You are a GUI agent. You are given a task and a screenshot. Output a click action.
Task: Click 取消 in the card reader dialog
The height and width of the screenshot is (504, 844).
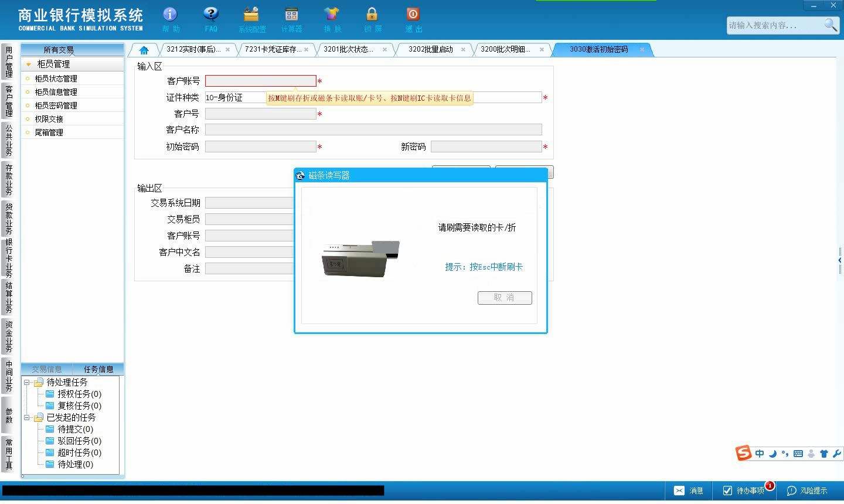[x=505, y=298]
